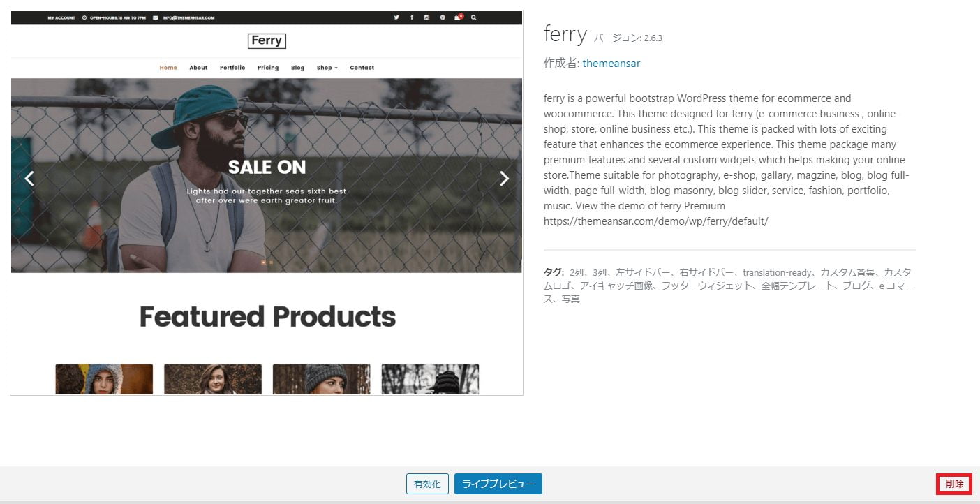Image resolution: width=980 pixels, height=504 pixels.
Task: Click the search magnifier icon
Action: pyautogui.click(x=474, y=17)
